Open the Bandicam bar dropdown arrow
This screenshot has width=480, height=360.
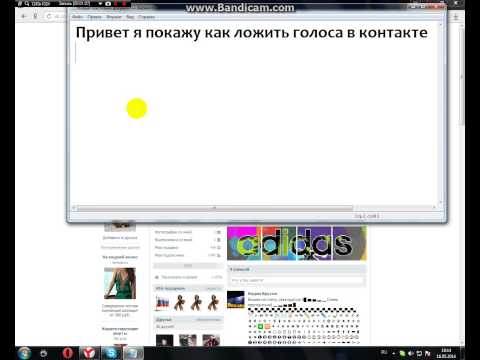coord(100,4)
